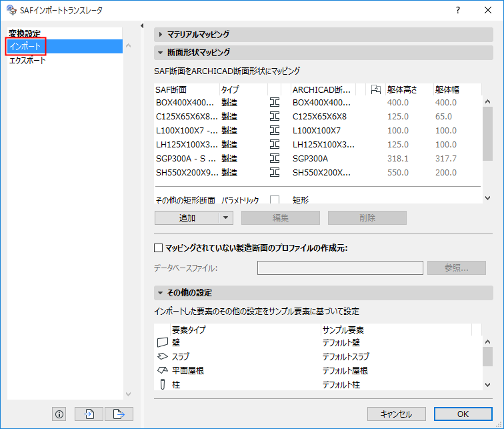Image resolution: width=504 pixels, height=429 pixels.
Task: Click height value 318.1 in SGP300A row
Action: click(x=397, y=159)
